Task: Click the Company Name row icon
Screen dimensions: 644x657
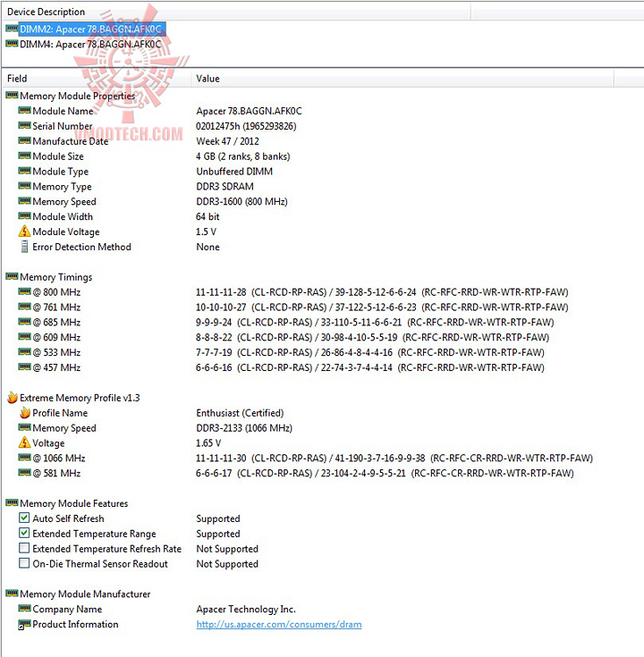Action: click(25, 608)
